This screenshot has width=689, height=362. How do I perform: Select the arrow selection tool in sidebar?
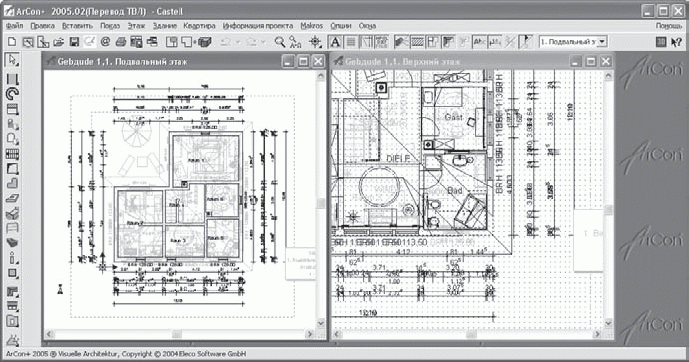(12, 59)
